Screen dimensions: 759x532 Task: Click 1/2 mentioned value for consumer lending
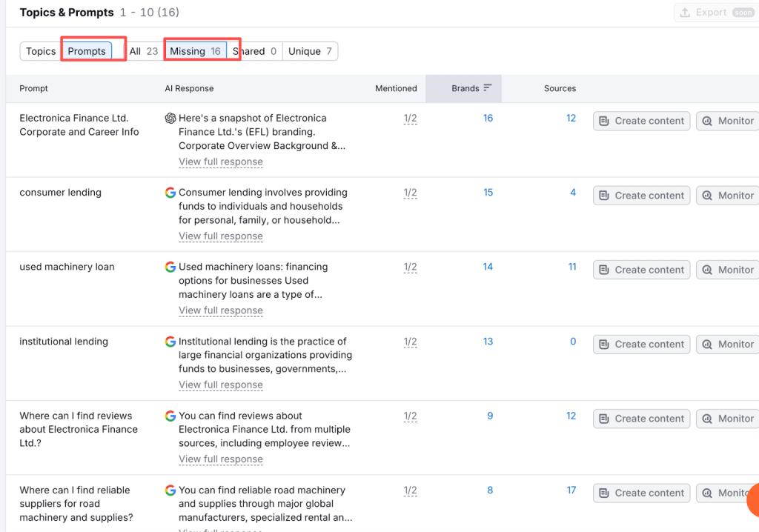410,193
